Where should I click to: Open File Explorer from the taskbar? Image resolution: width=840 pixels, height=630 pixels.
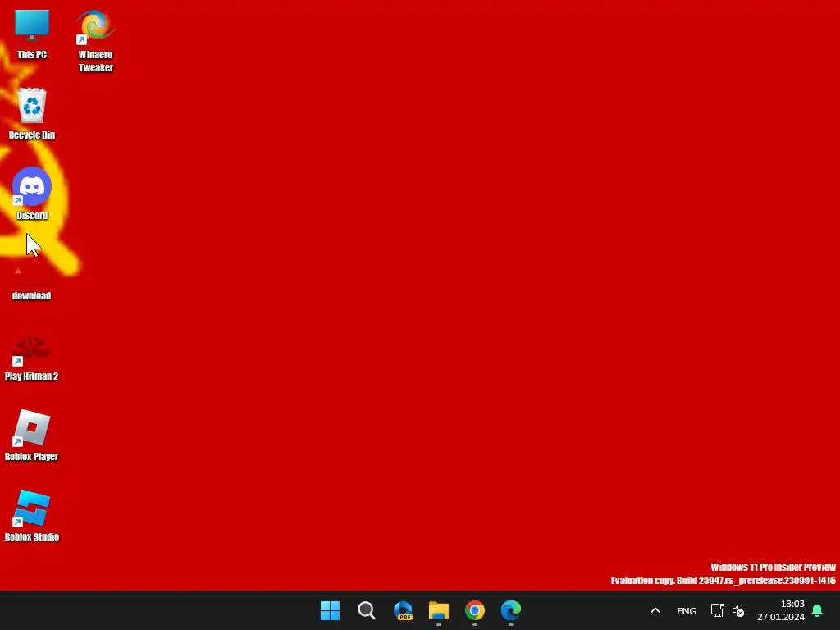coord(439,610)
